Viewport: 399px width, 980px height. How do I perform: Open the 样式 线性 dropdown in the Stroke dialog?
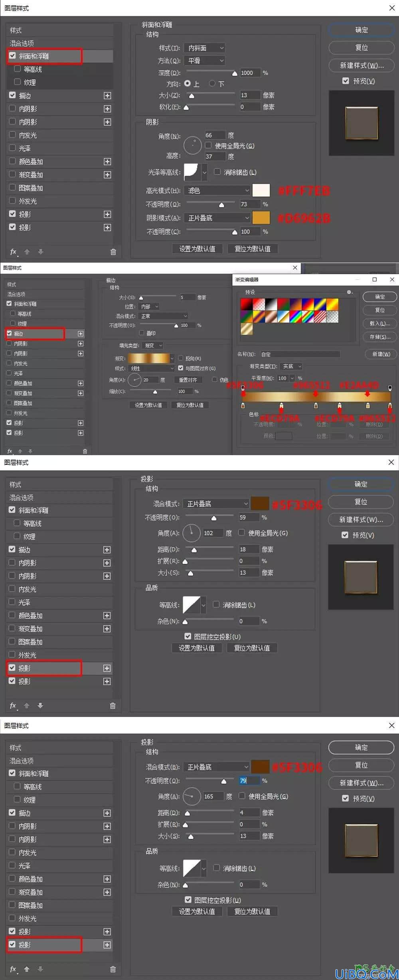[x=152, y=368]
